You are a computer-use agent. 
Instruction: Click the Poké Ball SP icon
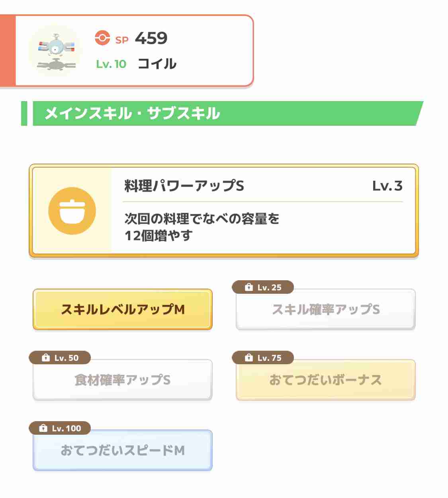[102, 38]
